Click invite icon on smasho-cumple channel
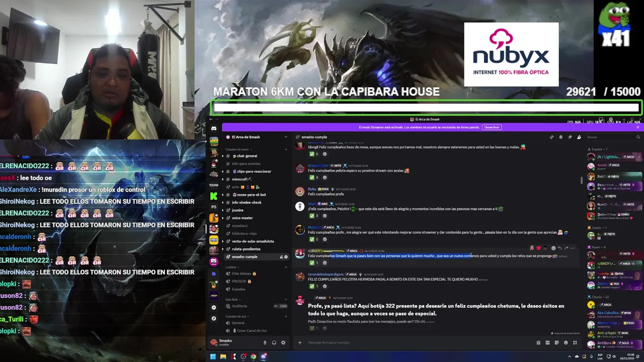Image resolution: width=644 pixels, height=362 pixels. [x=281, y=257]
